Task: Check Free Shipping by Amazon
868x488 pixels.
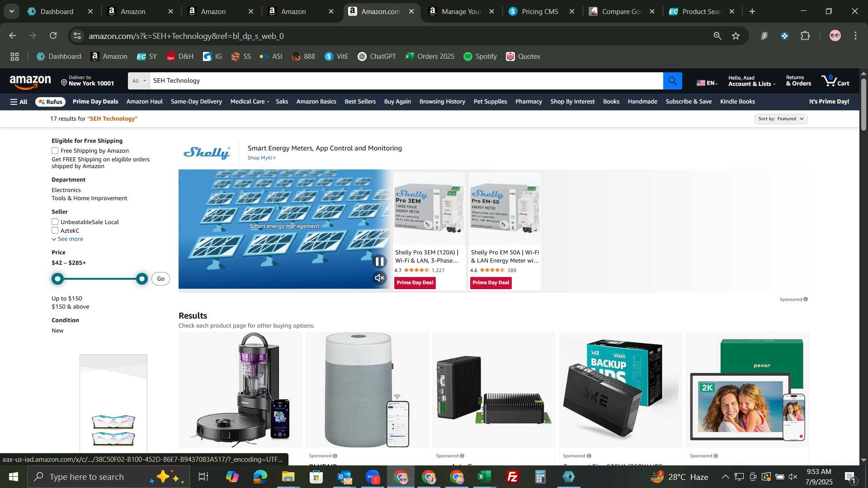Action: [55, 151]
